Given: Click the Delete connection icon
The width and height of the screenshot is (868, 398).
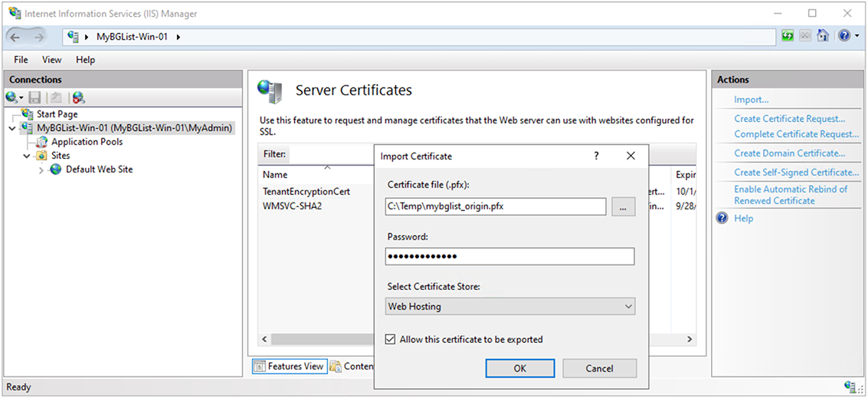Looking at the screenshot, I should (79, 98).
